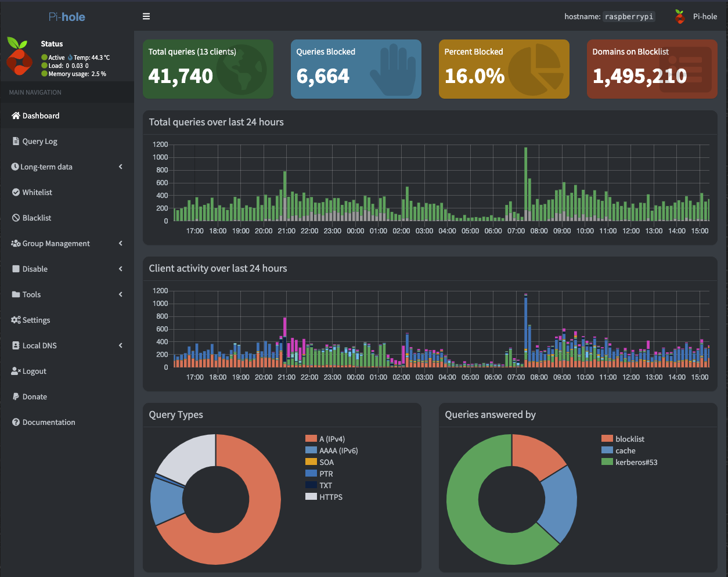
Task: Go to the Whitelist page
Action: [x=67, y=192]
